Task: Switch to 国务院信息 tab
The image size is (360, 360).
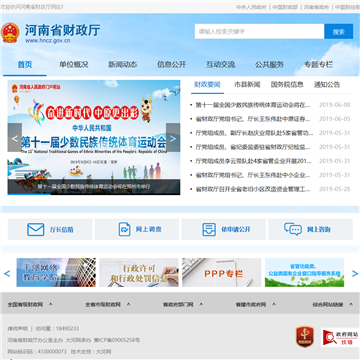Action: click(287, 85)
